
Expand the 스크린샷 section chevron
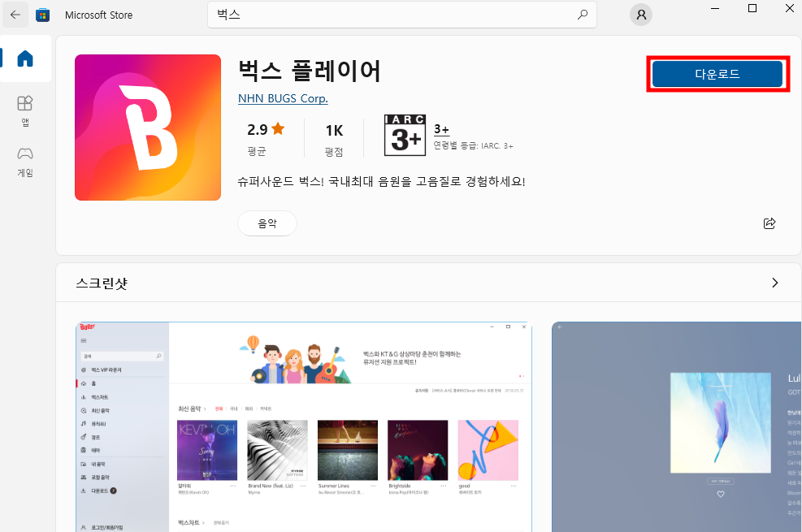(775, 283)
